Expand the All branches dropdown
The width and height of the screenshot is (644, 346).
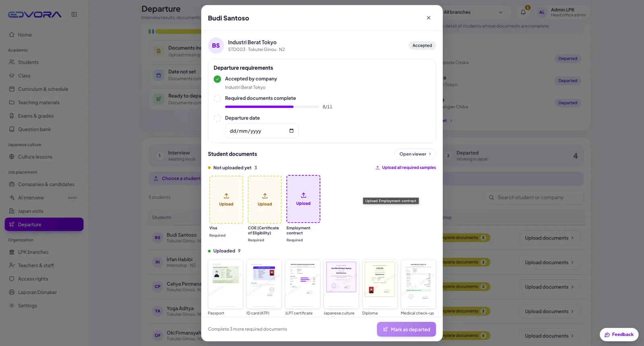tap(473, 12)
